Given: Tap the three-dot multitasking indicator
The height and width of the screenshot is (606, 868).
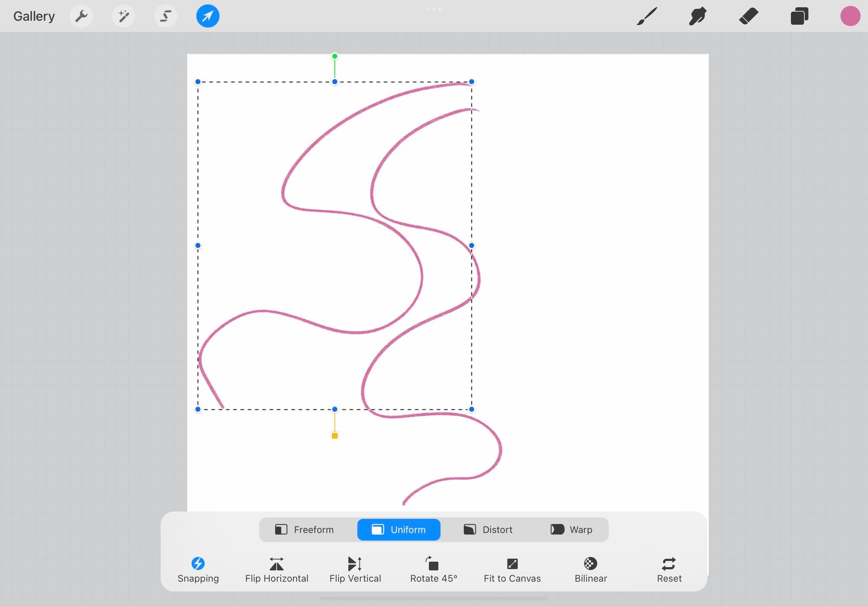Looking at the screenshot, I should pos(433,9).
